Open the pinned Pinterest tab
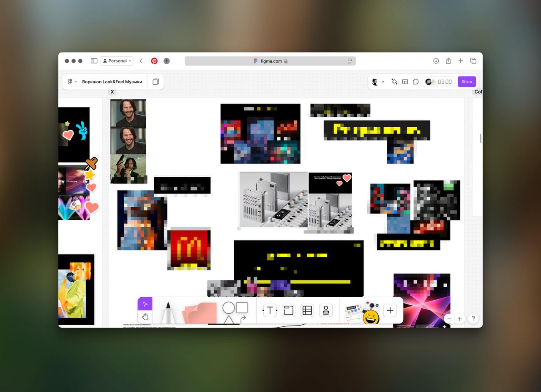 pyautogui.click(x=154, y=61)
